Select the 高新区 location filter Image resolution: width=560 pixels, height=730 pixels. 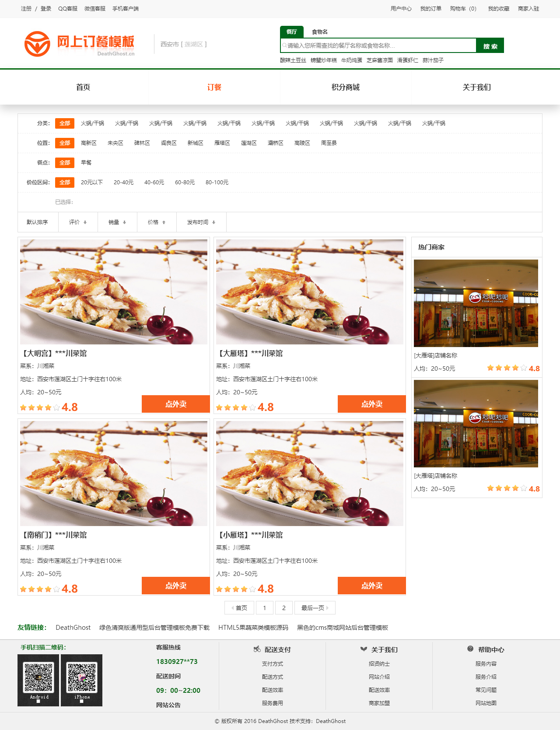click(89, 143)
